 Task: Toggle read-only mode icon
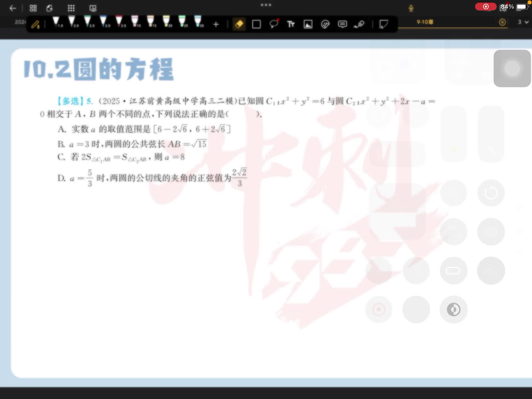pos(93,8)
